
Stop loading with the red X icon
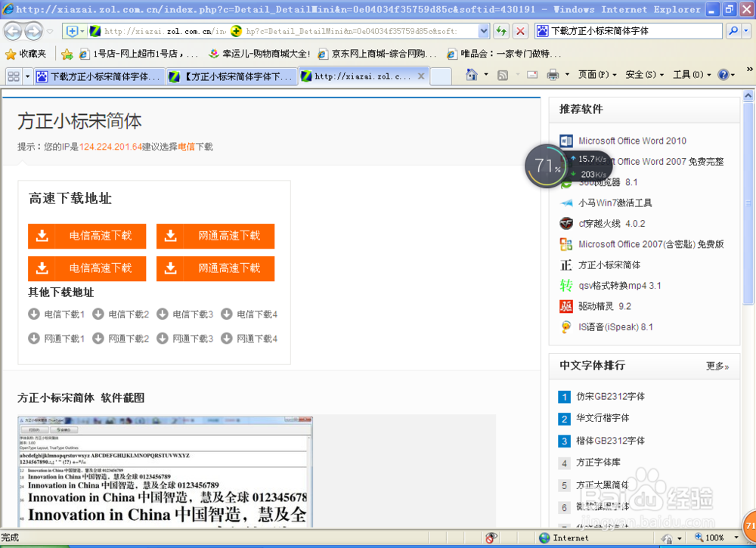tap(520, 31)
